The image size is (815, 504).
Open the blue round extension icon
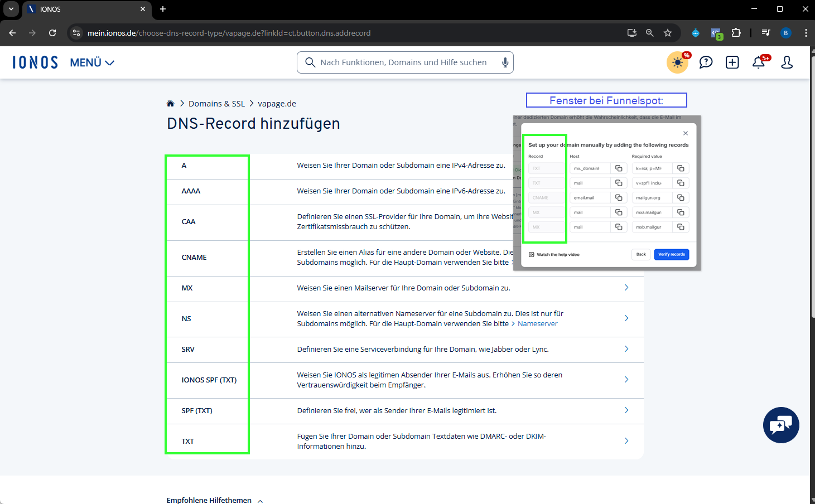[696, 33]
